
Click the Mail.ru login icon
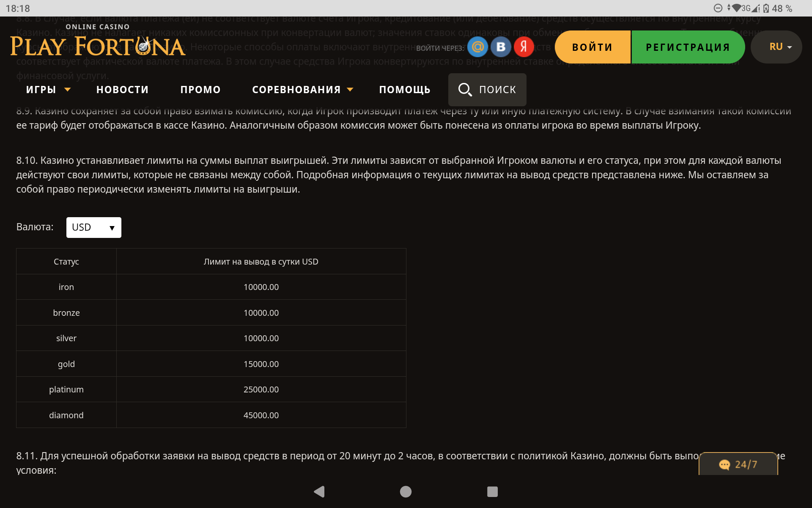point(477,47)
